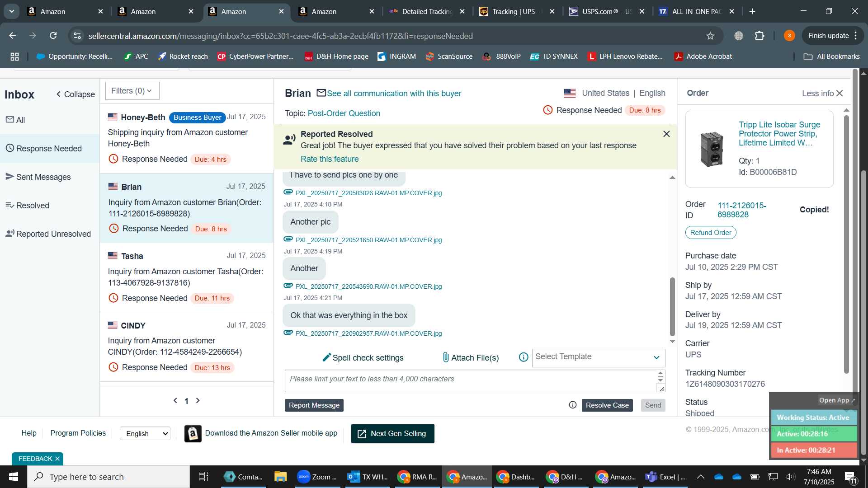The height and width of the screenshot is (488, 868).
Task: Expand the Select Template dropdown
Action: tap(598, 357)
